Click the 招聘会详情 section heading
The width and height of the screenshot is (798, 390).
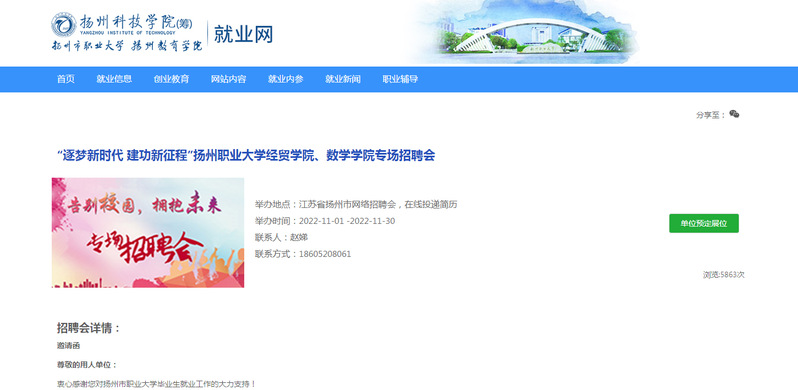pos(89,328)
